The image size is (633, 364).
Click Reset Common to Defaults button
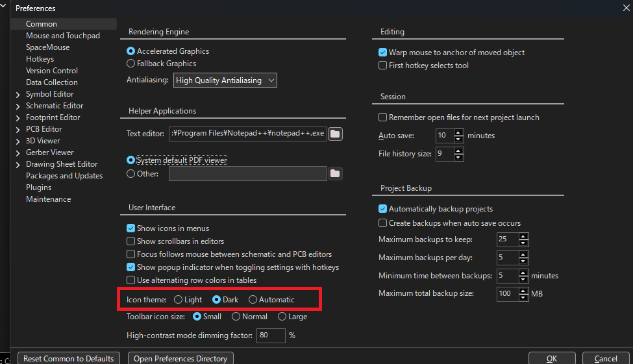pos(69,358)
